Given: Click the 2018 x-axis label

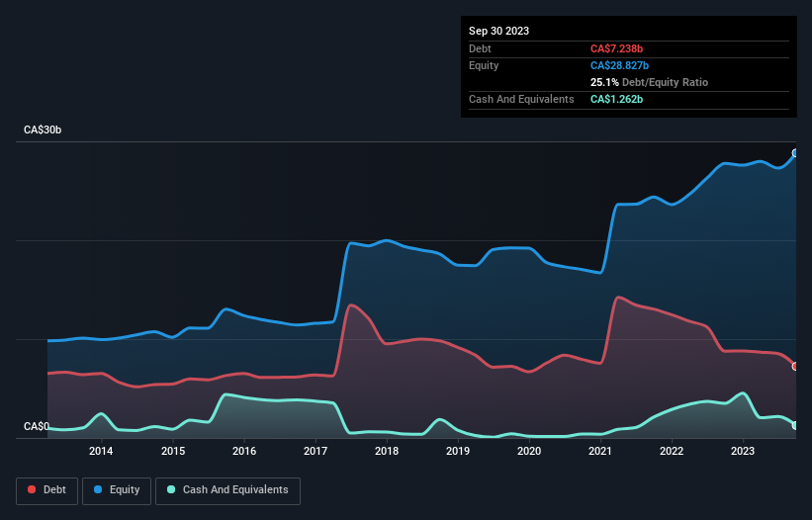Looking at the screenshot, I should 387,451.
